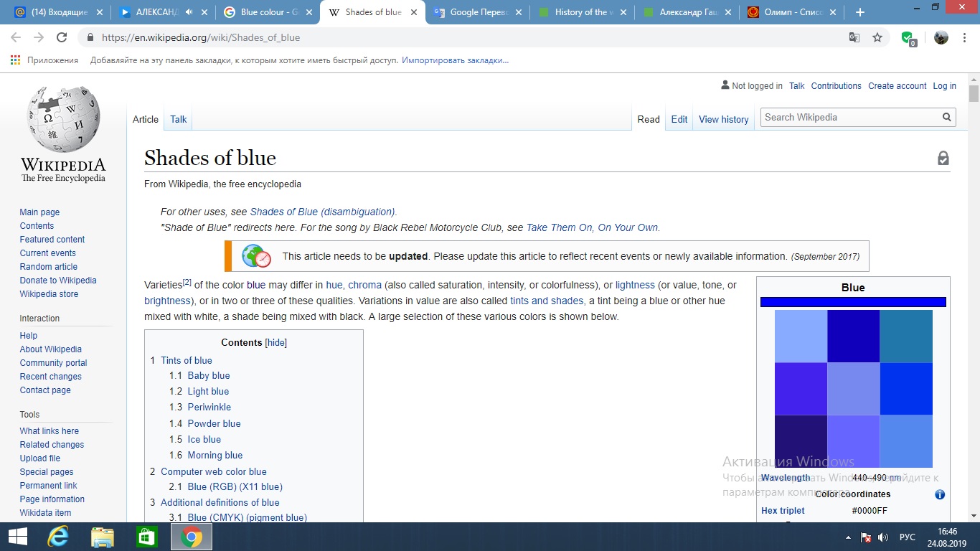Open the View history tab
The height and width of the screenshot is (551, 980).
point(724,119)
